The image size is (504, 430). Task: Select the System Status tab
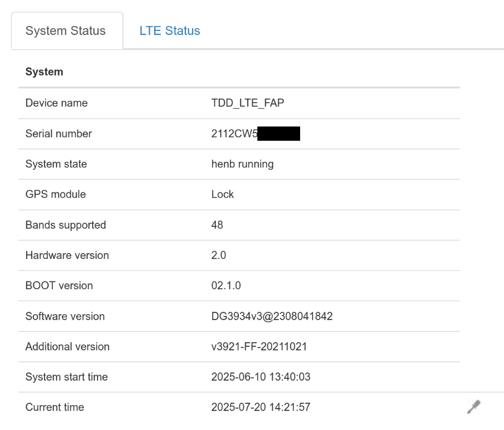[67, 31]
